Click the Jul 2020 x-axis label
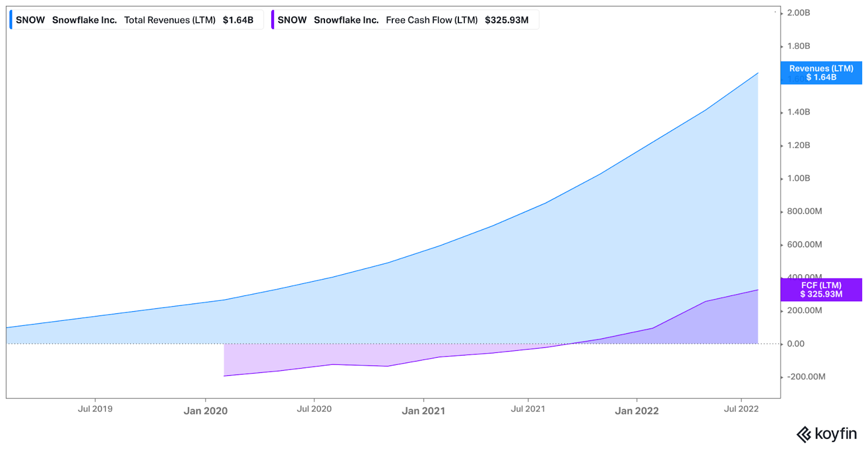This screenshot has width=868, height=449. 314,409
